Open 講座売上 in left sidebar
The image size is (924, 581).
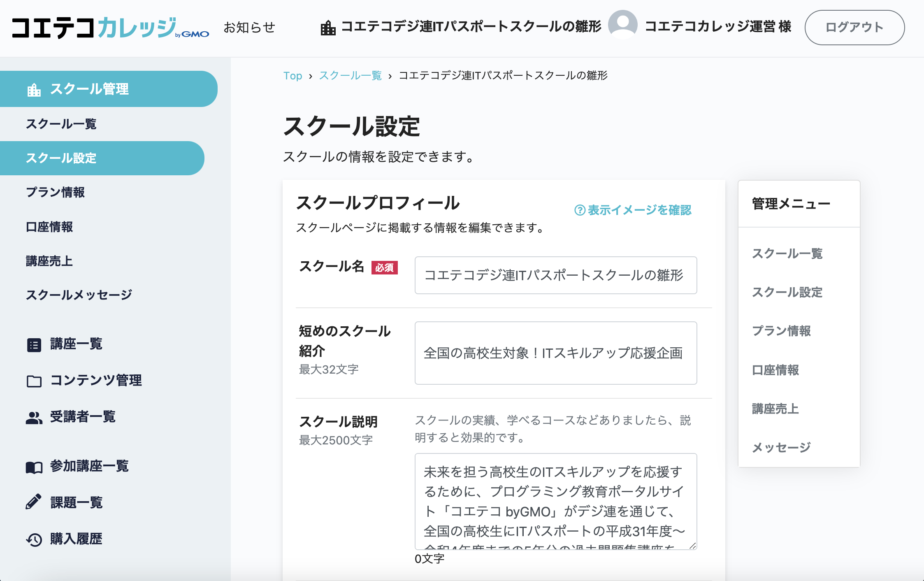49,261
